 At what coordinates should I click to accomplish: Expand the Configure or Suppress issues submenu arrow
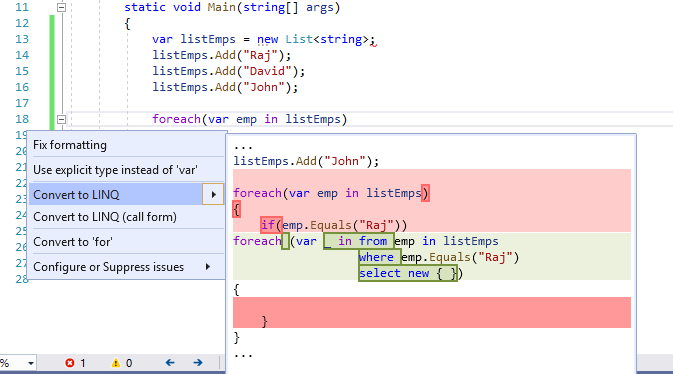208,267
